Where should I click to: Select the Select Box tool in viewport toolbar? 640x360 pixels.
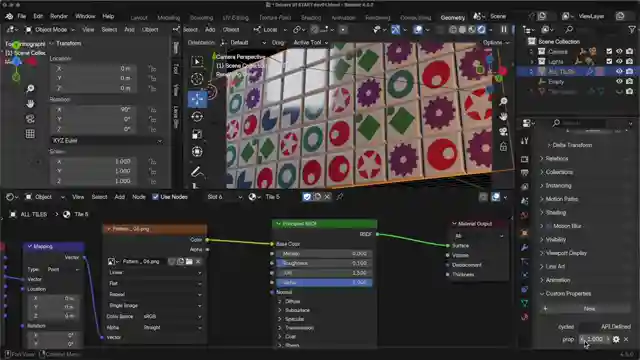coord(197,62)
